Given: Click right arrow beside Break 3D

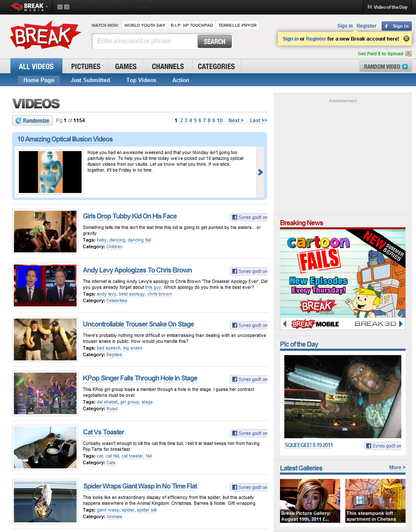Looking at the screenshot, I should pyautogui.click(x=401, y=324).
